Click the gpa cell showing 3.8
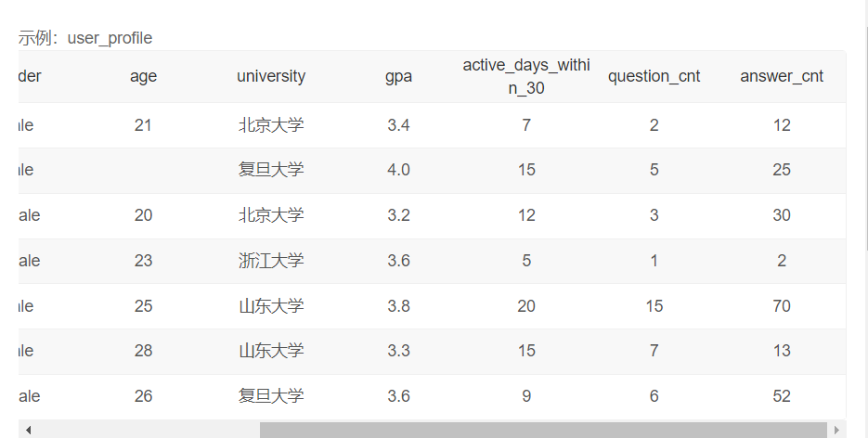868x438 pixels. [x=398, y=306]
